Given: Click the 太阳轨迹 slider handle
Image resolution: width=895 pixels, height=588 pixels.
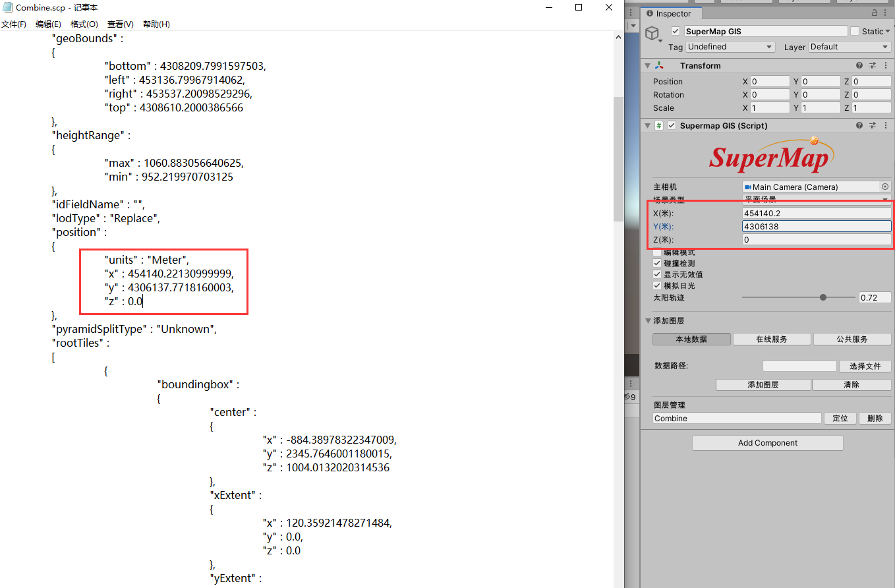Looking at the screenshot, I should (823, 297).
